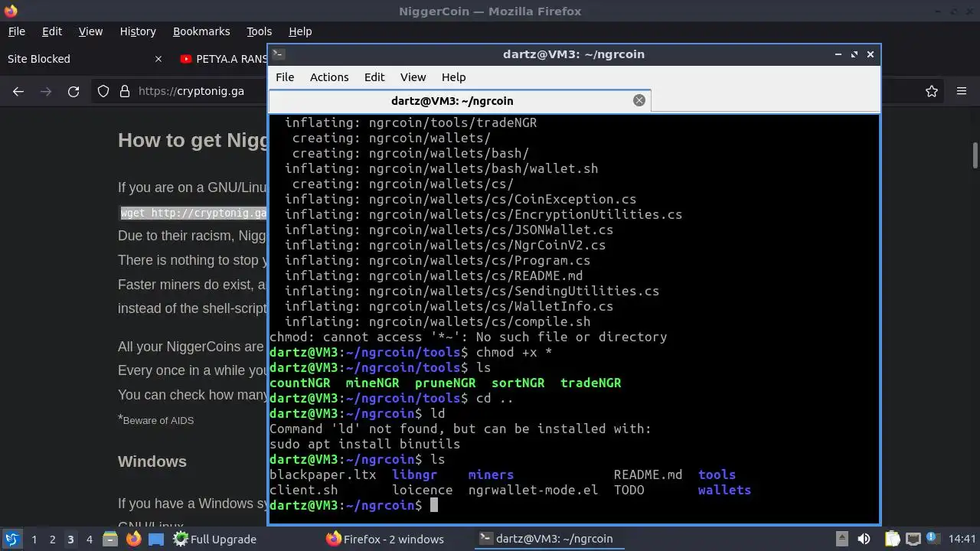Click 'ngrwallet-mode.el' in the terminal output

click(533, 490)
